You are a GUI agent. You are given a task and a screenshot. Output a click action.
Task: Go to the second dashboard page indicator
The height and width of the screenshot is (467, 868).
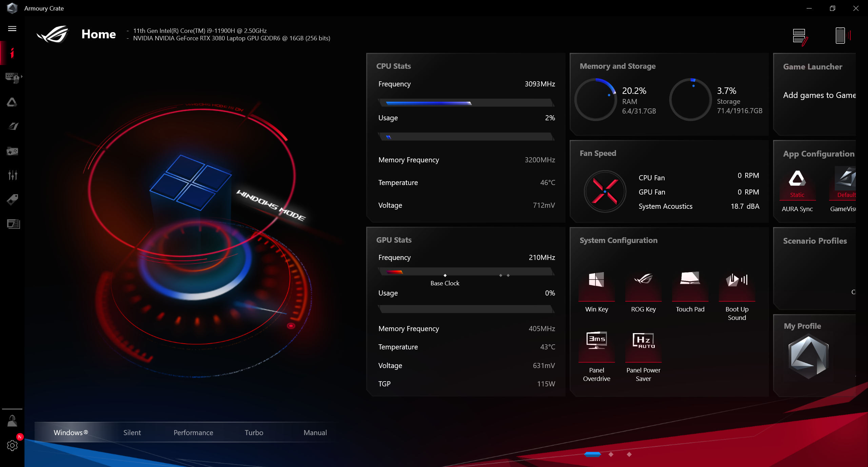pos(611,454)
